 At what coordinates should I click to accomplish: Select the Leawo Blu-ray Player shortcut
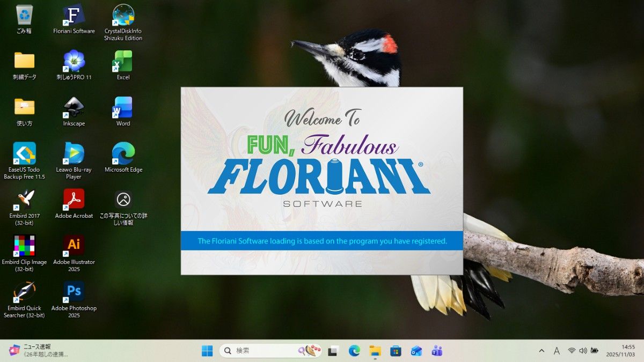tap(74, 153)
